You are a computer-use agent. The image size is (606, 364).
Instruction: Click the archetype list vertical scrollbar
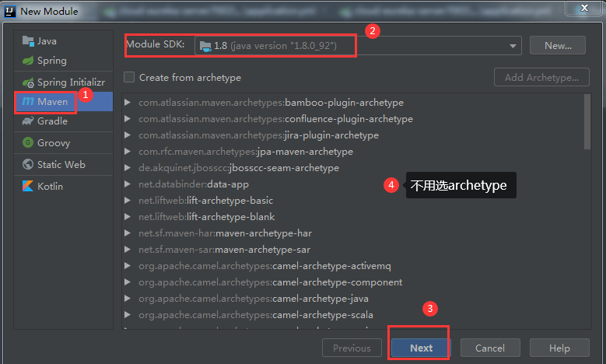587,121
